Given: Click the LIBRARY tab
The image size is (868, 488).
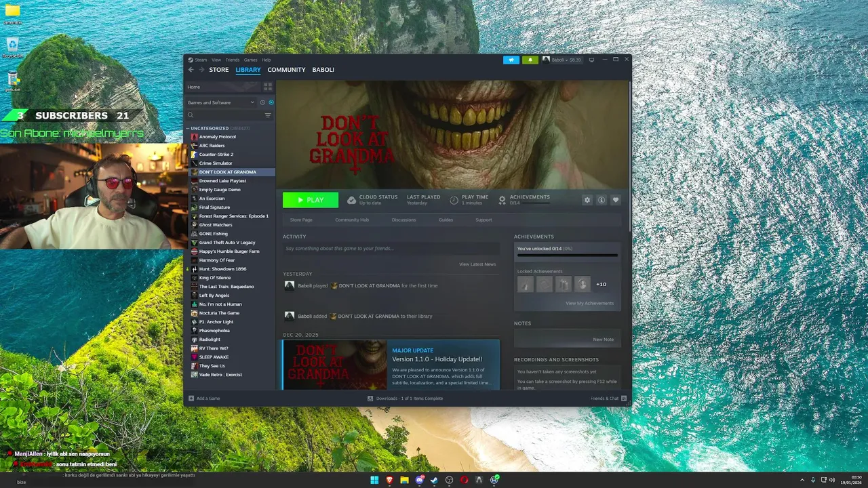Looking at the screenshot, I should point(248,70).
